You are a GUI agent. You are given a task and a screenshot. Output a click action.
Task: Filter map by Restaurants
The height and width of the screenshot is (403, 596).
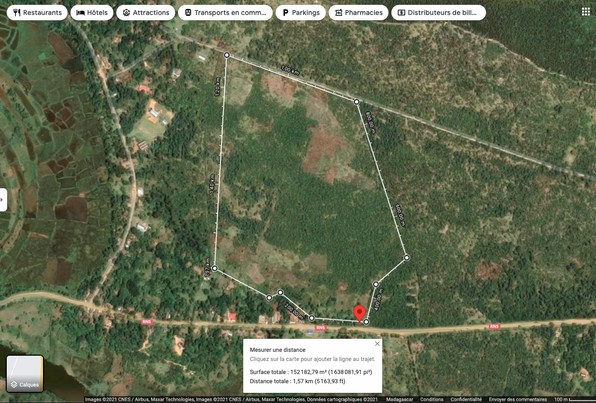point(37,13)
